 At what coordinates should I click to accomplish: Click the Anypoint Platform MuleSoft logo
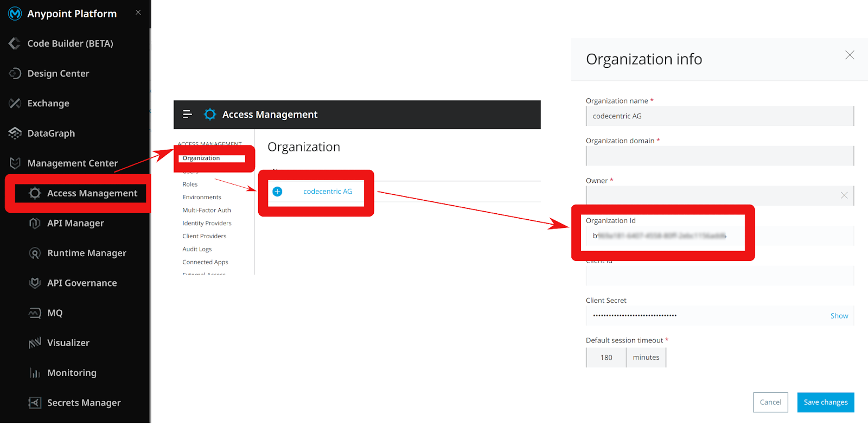pos(15,14)
